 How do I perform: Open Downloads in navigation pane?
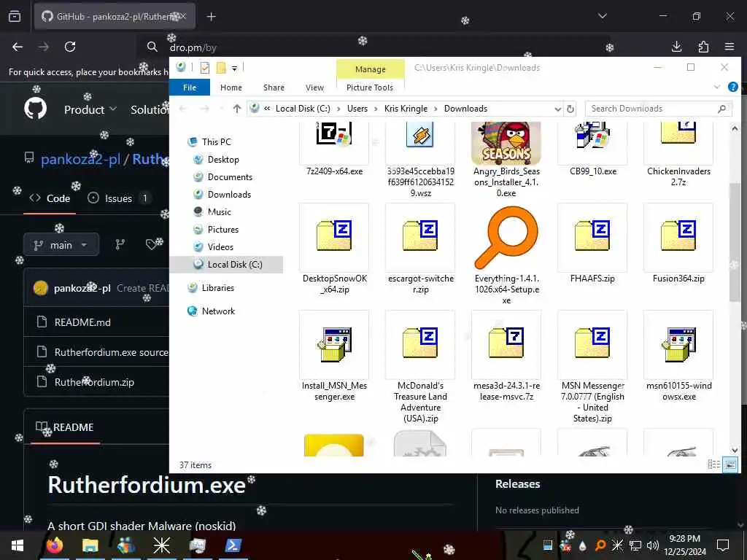pyautogui.click(x=222, y=194)
